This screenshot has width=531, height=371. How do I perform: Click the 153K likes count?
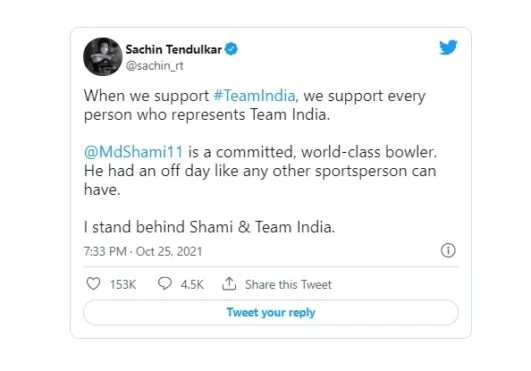[x=123, y=284]
